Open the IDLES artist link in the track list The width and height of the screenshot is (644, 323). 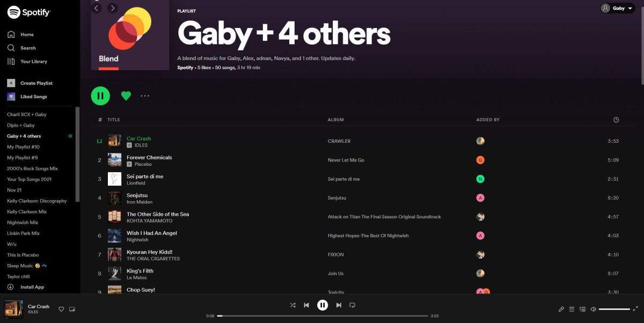[x=141, y=145]
